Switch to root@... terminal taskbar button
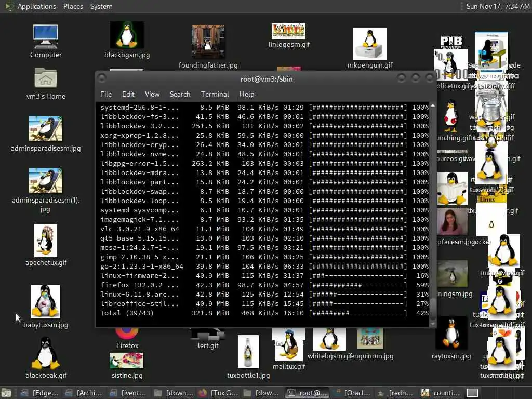The image size is (532, 399). [308, 393]
